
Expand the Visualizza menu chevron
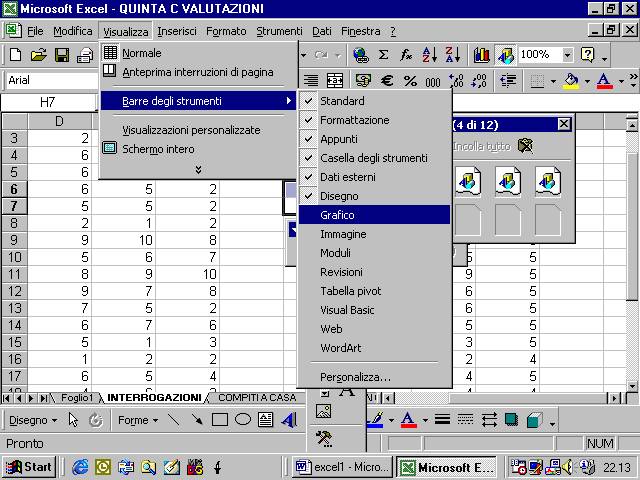click(x=198, y=169)
